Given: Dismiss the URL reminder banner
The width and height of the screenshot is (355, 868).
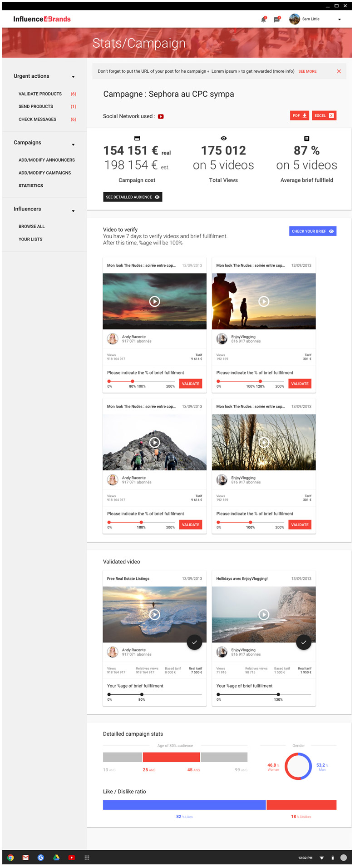Looking at the screenshot, I should (339, 71).
